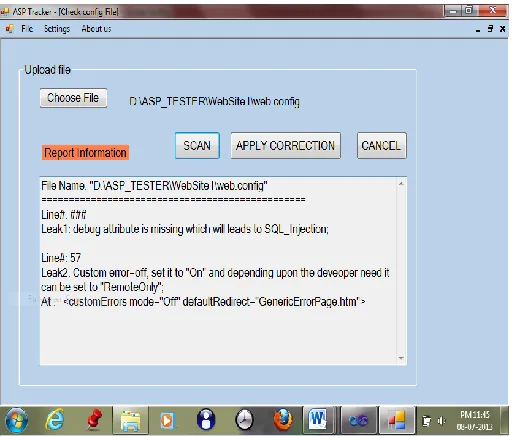Open the Settings menu

57,29
